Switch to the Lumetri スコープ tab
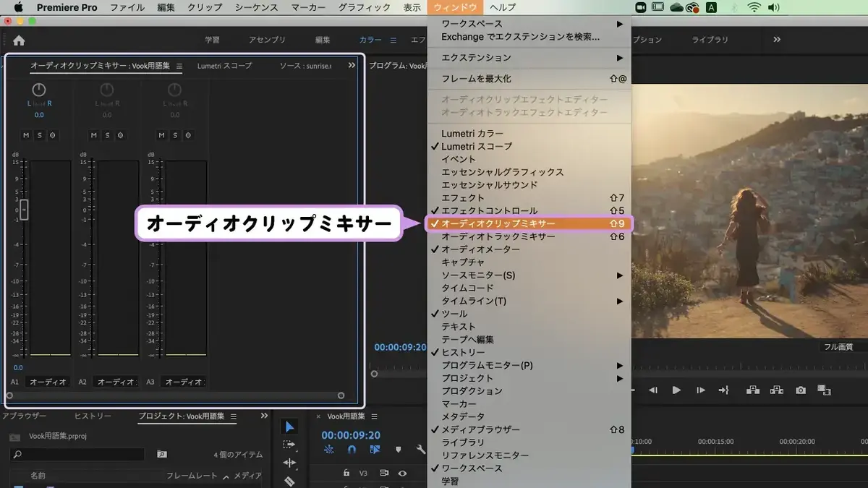 (224, 66)
